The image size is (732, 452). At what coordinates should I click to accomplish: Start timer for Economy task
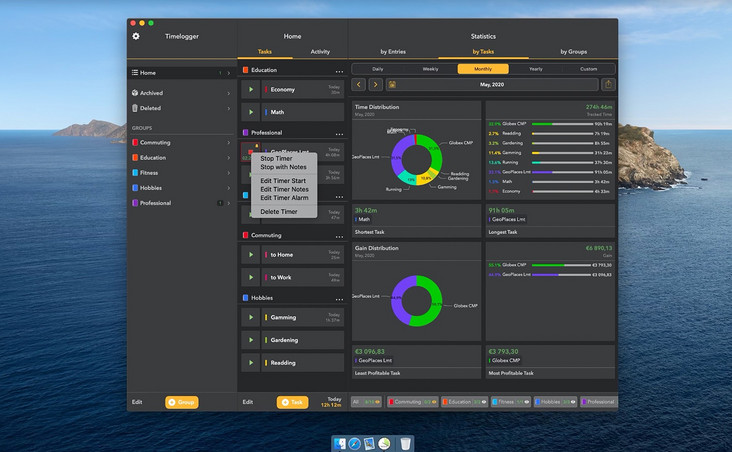(x=251, y=89)
